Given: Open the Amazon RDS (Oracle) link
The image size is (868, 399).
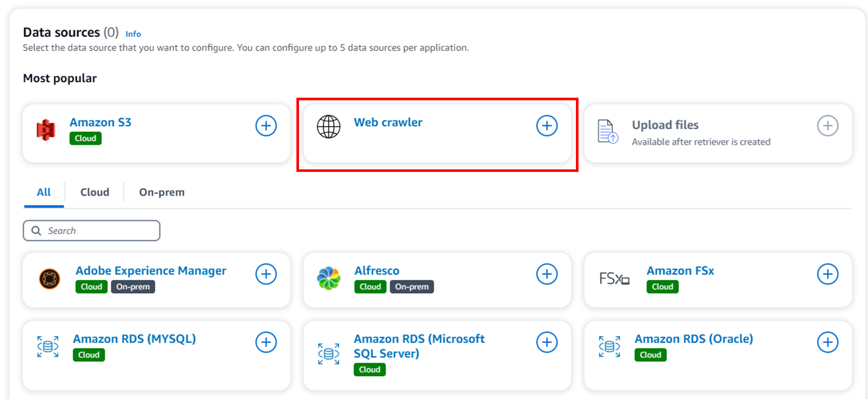Looking at the screenshot, I should click(x=694, y=339).
